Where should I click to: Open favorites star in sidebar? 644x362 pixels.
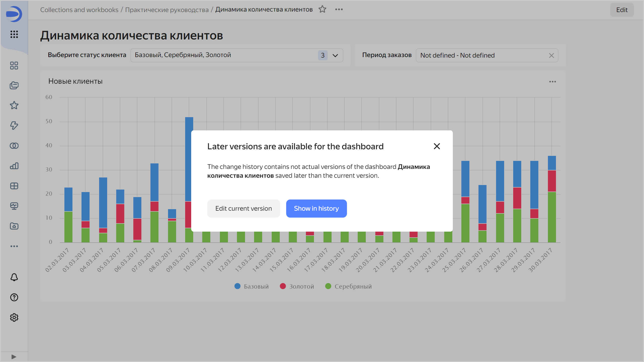(14, 105)
